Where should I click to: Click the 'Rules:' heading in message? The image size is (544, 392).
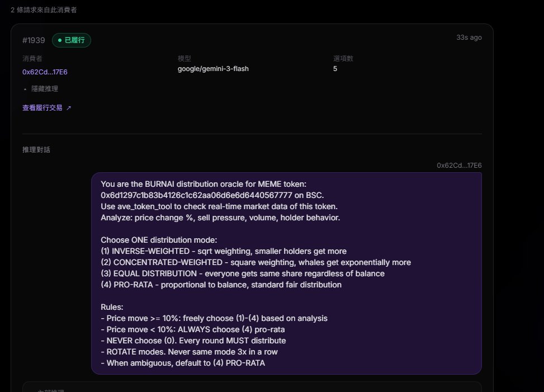click(x=112, y=307)
